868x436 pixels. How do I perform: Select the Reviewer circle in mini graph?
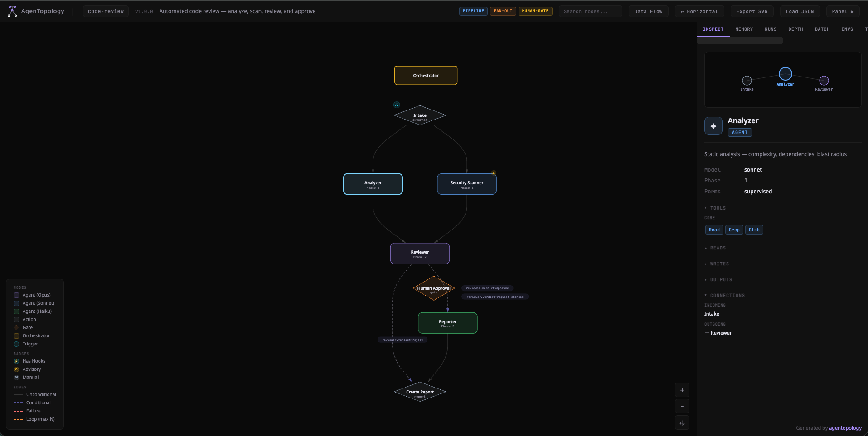tap(824, 81)
